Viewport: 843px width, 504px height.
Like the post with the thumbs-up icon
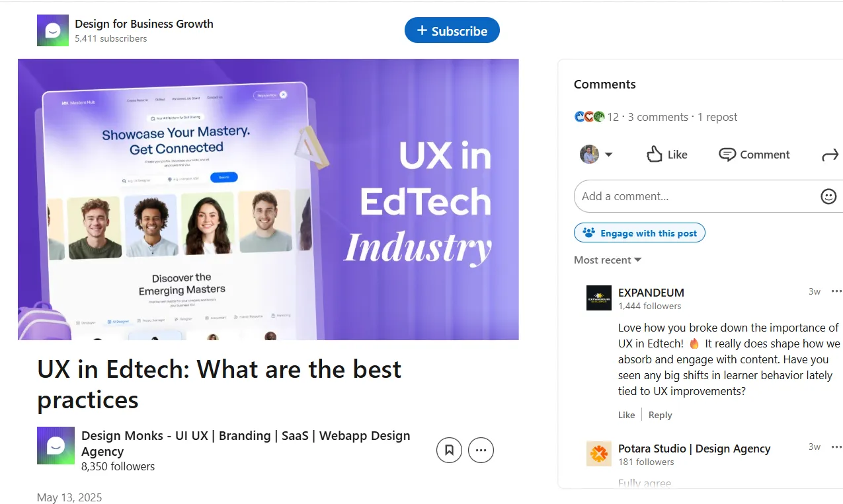[x=666, y=154]
